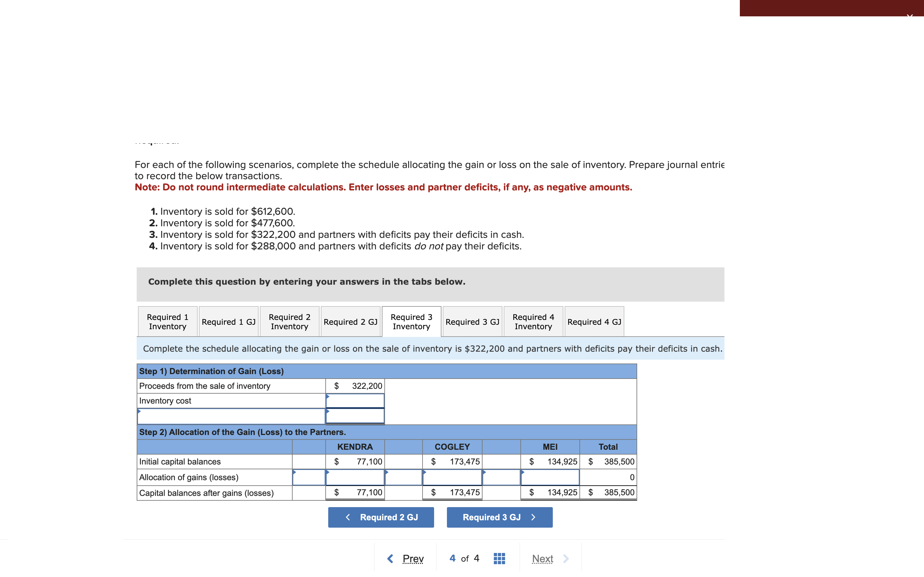Click the Prev left chevron icon
This screenshot has height=577, width=924.
point(390,559)
